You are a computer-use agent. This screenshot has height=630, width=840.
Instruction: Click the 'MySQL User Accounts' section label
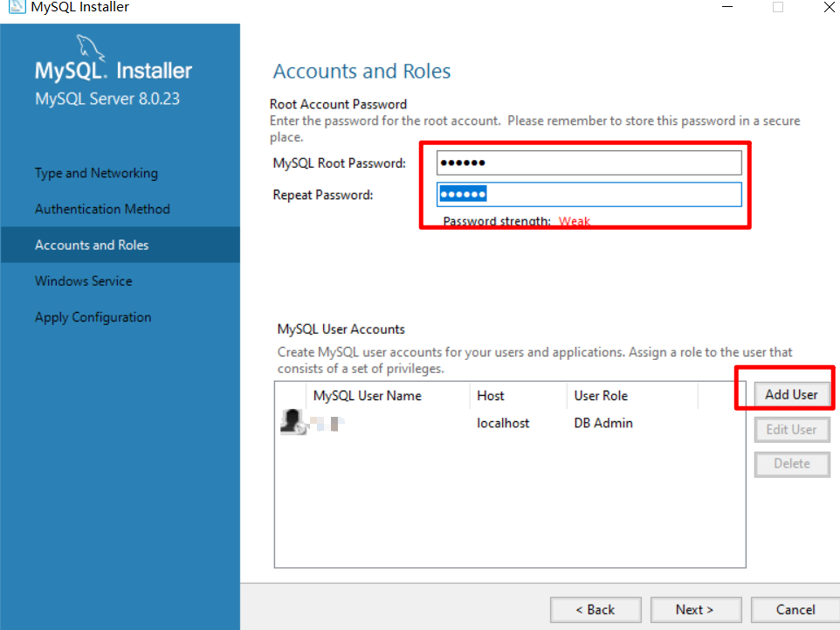coord(341,329)
